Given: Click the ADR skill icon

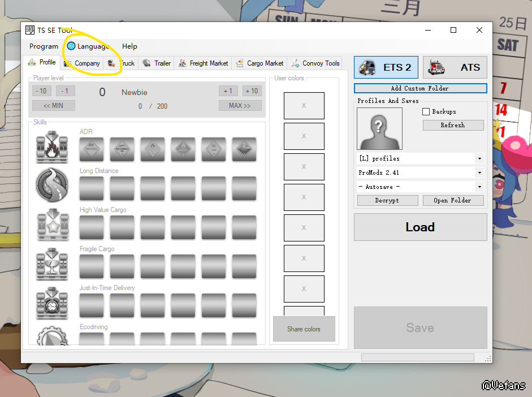Looking at the screenshot, I should click(x=52, y=147).
